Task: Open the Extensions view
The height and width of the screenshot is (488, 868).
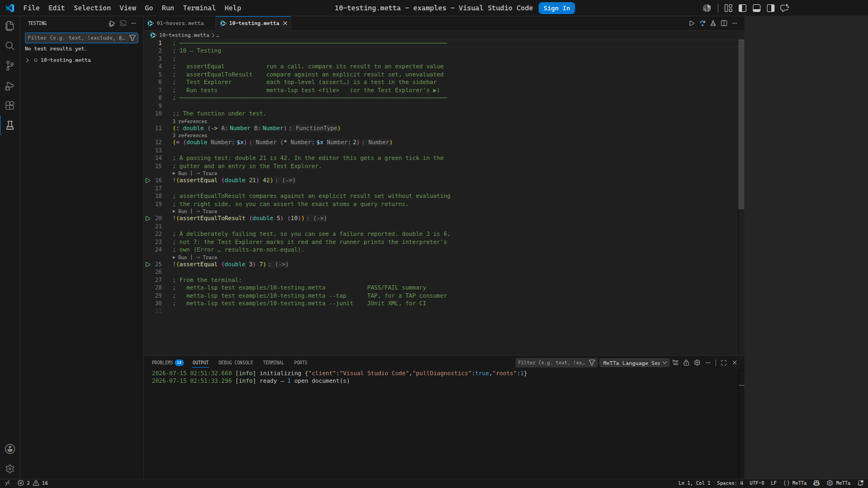Action: click(10, 105)
